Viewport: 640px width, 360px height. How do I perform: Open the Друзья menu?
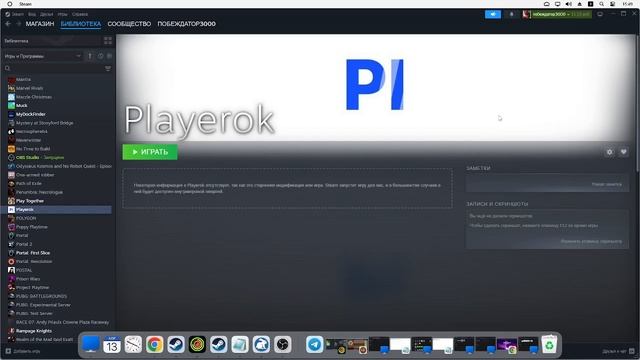pos(47,14)
